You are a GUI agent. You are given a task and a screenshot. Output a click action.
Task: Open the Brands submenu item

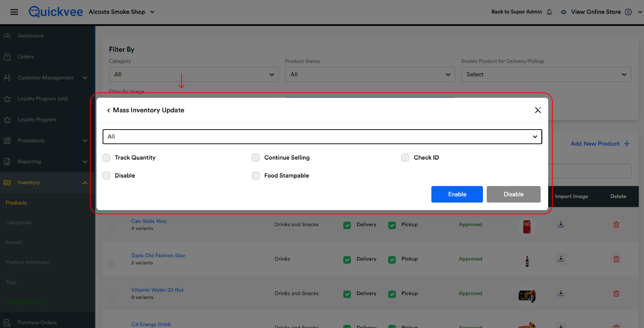pyautogui.click(x=14, y=242)
